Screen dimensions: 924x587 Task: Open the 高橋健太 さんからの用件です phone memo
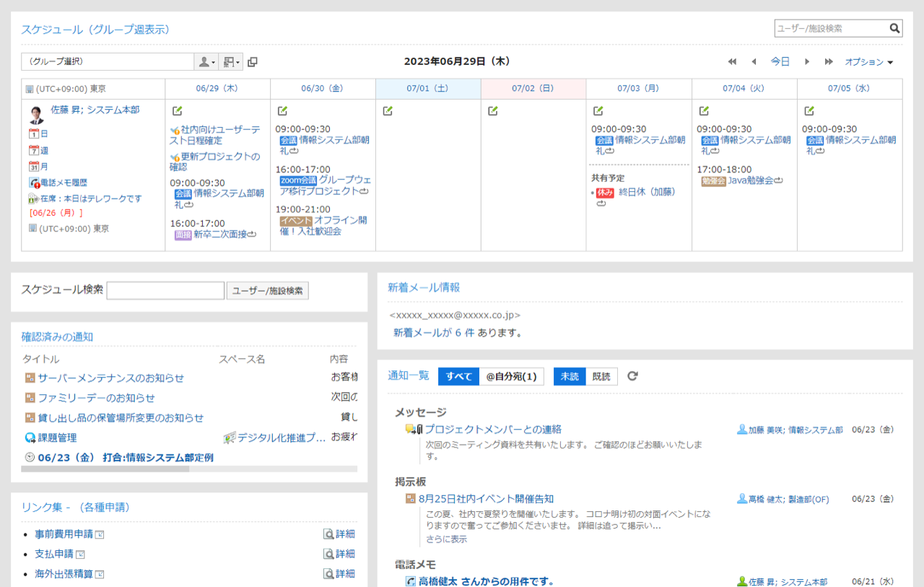pos(486,582)
